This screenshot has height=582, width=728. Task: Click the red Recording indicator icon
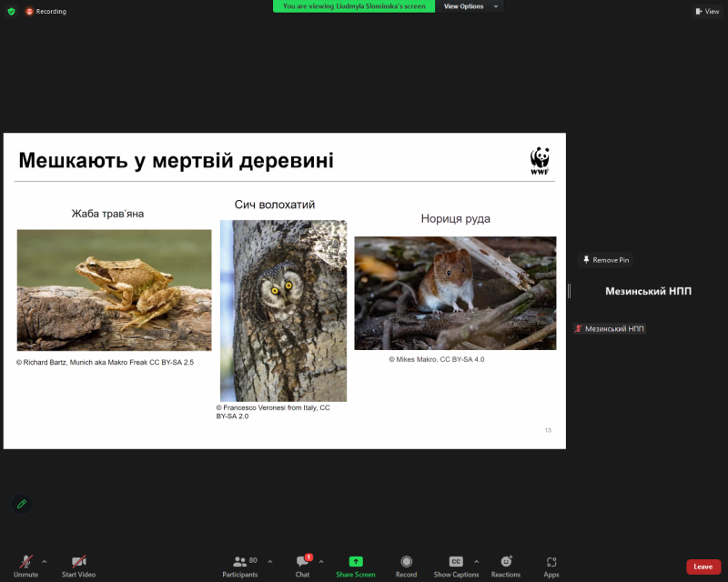coord(29,11)
